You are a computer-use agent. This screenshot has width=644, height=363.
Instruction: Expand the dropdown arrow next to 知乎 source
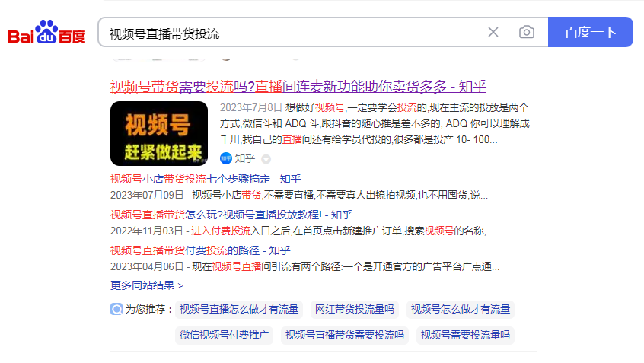(x=266, y=159)
